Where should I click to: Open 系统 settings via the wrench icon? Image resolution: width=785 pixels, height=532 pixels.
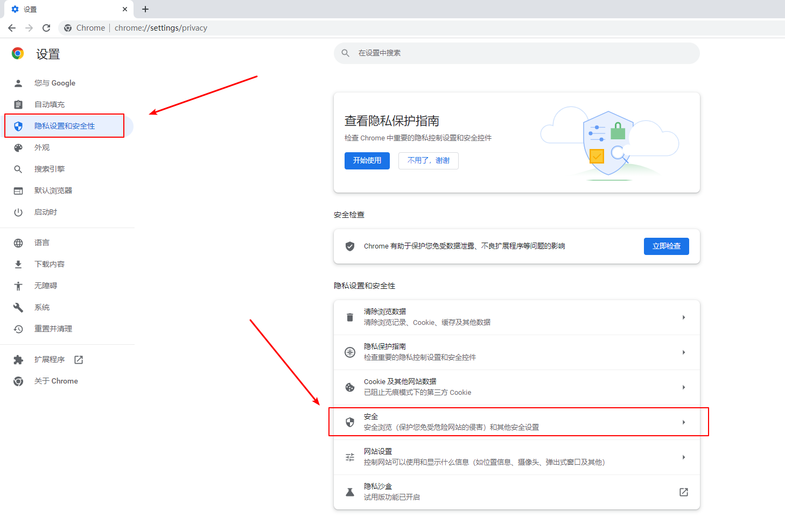point(18,307)
